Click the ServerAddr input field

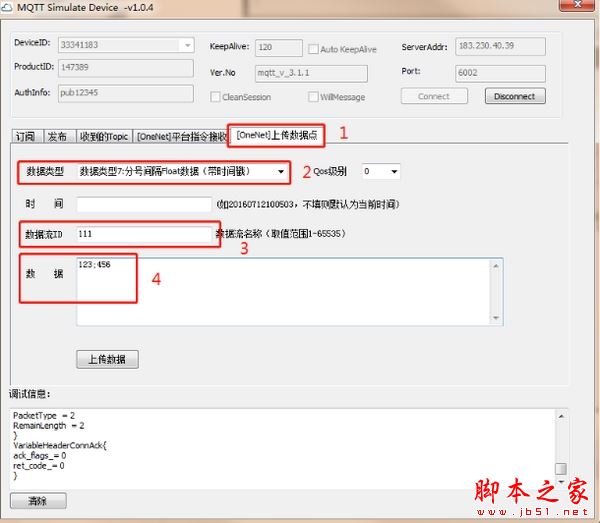click(x=500, y=46)
